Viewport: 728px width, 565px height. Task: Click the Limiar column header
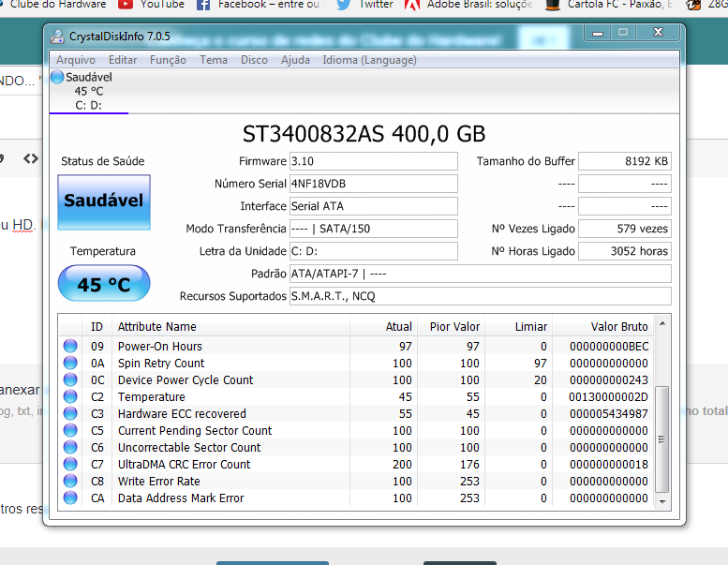point(518,326)
